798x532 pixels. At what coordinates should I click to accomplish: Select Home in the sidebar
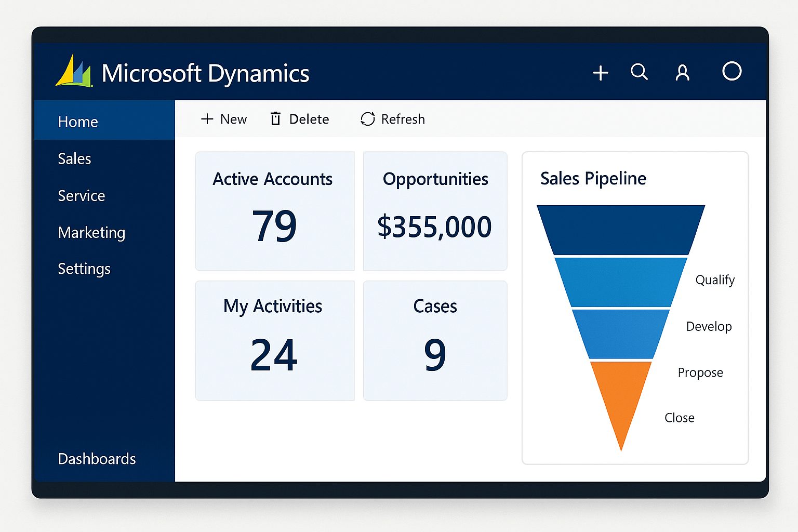tap(78, 122)
